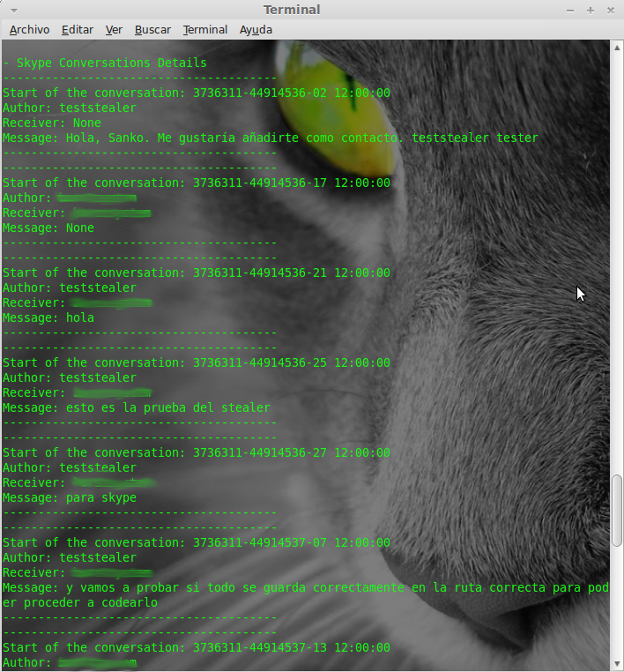Viewport: 624px width, 672px height.
Task: Click the conversation timestamp ending 44914537-07
Action: point(291,543)
